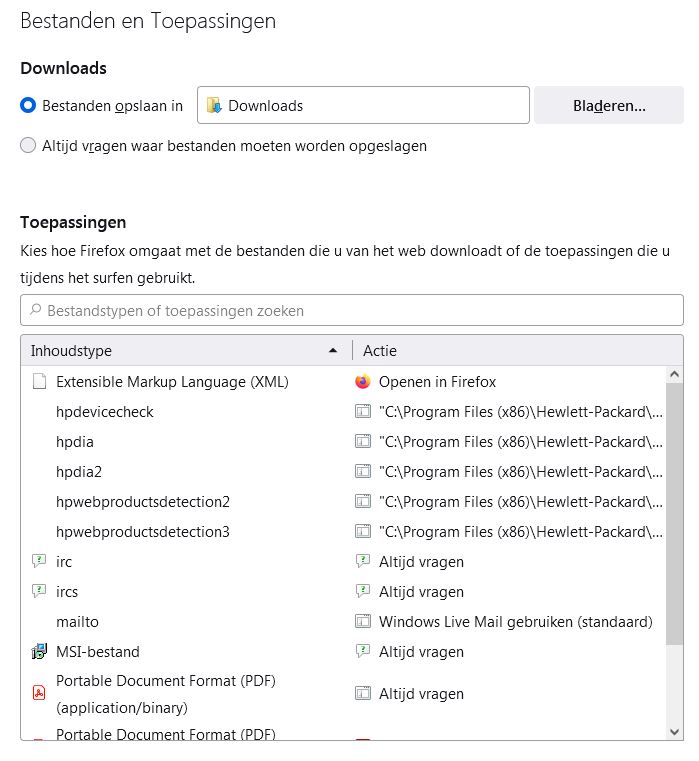Click the XML file type document icon
This screenshot has height=761, width=699.
tap(39, 382)
